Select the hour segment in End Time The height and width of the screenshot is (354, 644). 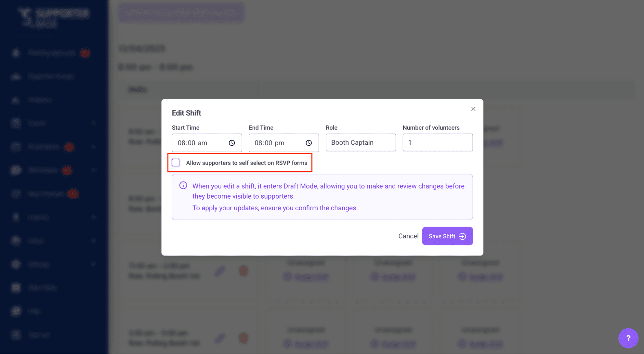[259, 143]
